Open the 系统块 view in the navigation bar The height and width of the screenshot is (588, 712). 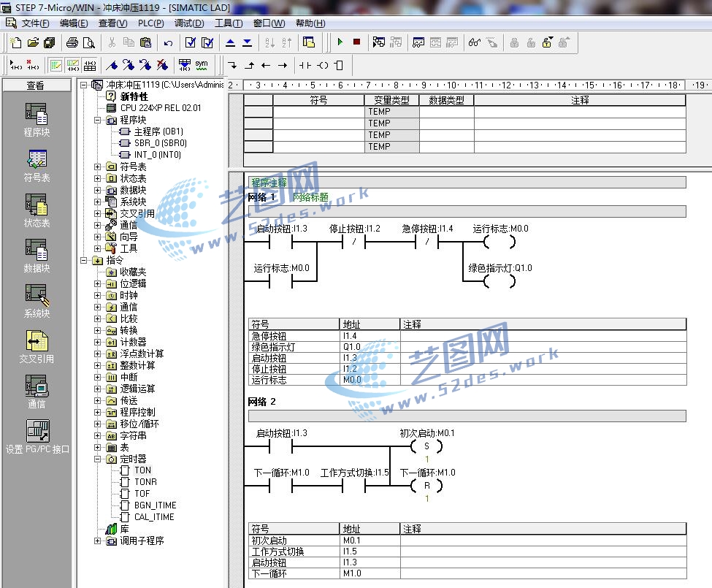pos(37,302)
